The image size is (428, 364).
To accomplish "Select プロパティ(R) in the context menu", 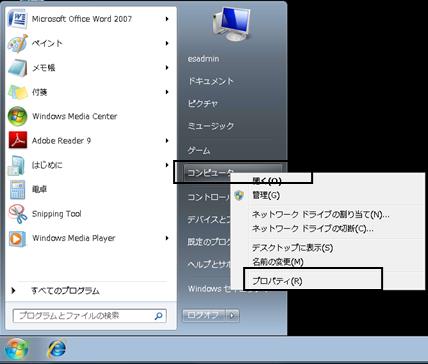I will tap(277, 281).
